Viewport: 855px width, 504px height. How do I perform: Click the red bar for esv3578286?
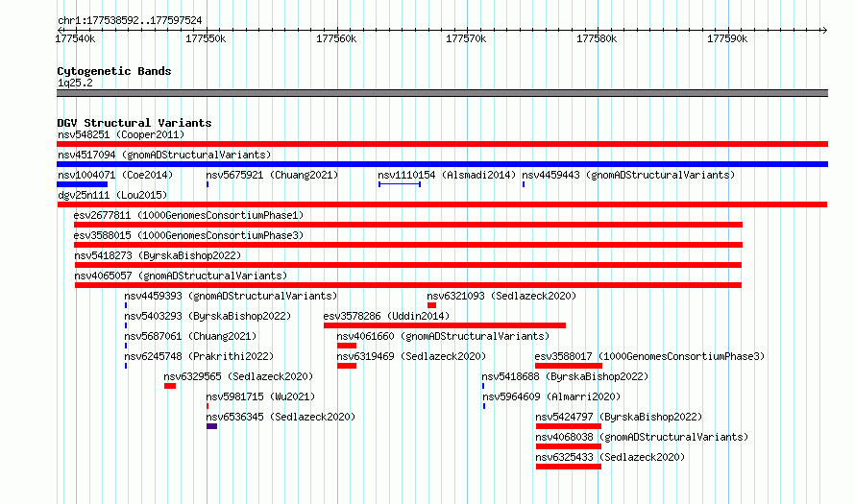tap(445, 325)
